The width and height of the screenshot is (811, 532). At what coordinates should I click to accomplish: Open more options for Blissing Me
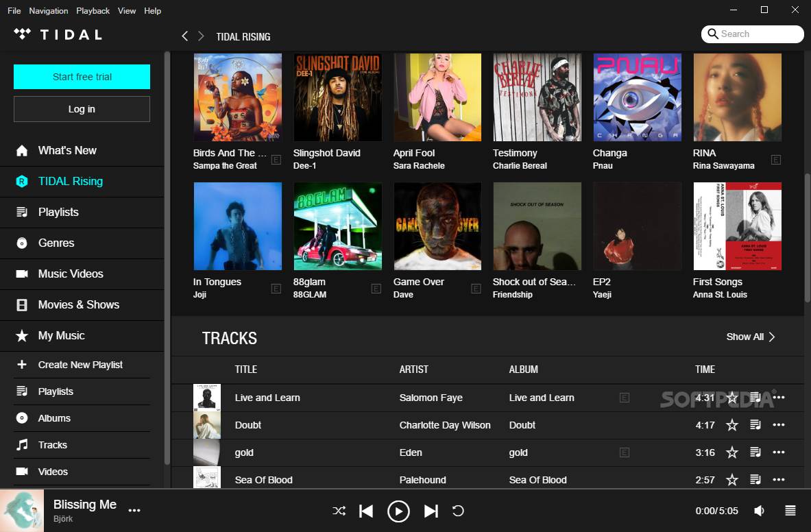[134, 510]
